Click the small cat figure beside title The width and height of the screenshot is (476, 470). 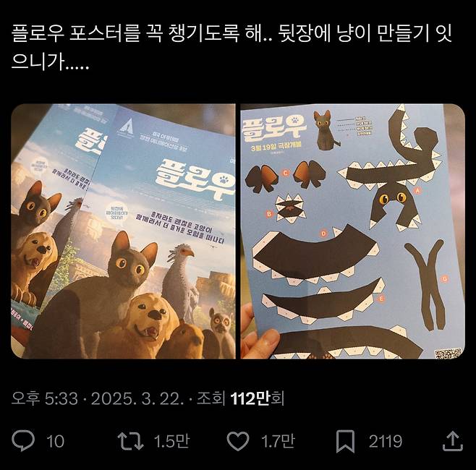coord(326,130)
